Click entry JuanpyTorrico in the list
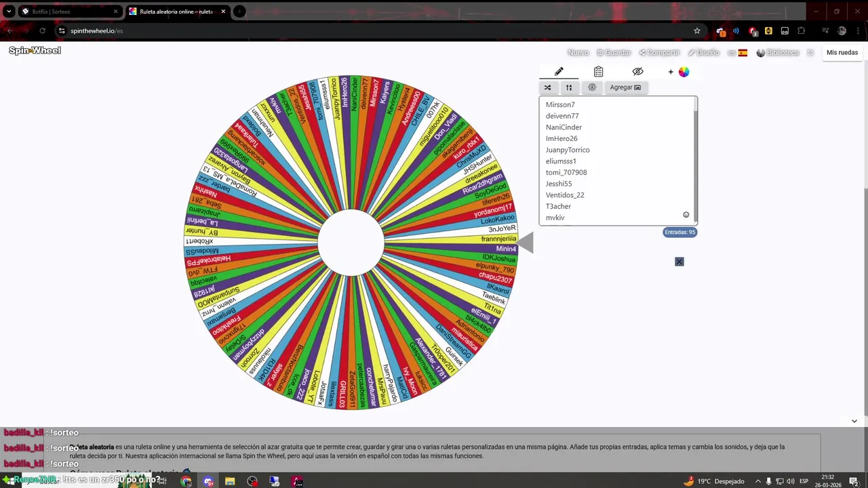The width and height of the screenshot is (868, 488). [568, 150]
